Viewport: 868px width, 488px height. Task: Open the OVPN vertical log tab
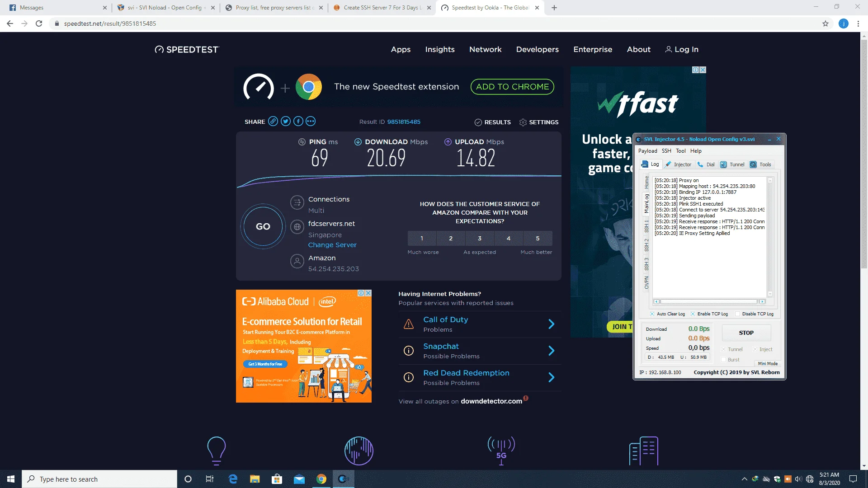pos(646,282)
